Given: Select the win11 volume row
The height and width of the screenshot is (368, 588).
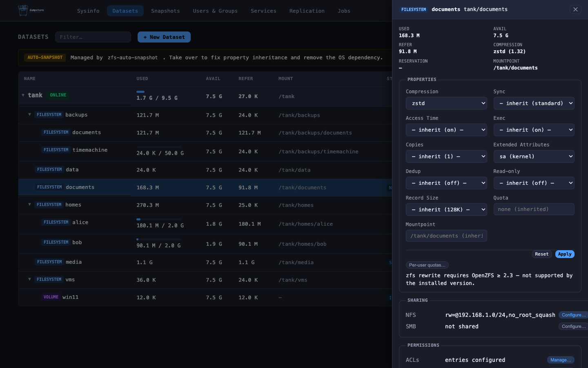Looking at the screenshot, I should (205, 297).
